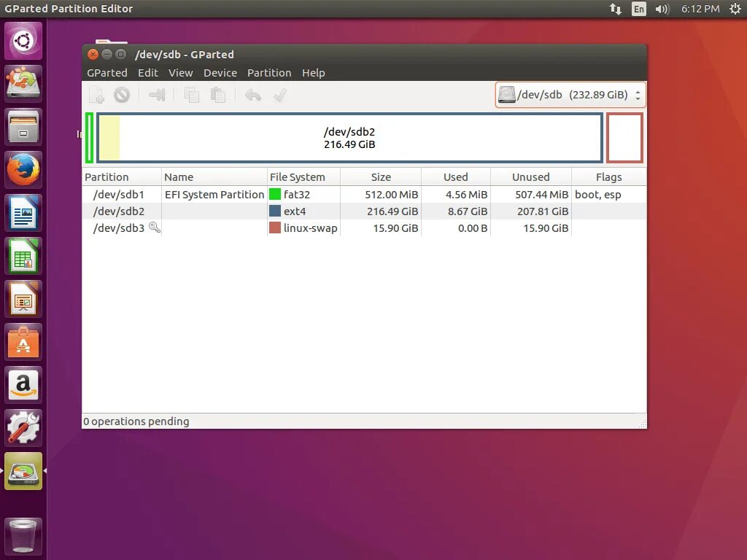
Task: Click the 512.00 MiB size value
Action: click(392, 194)
